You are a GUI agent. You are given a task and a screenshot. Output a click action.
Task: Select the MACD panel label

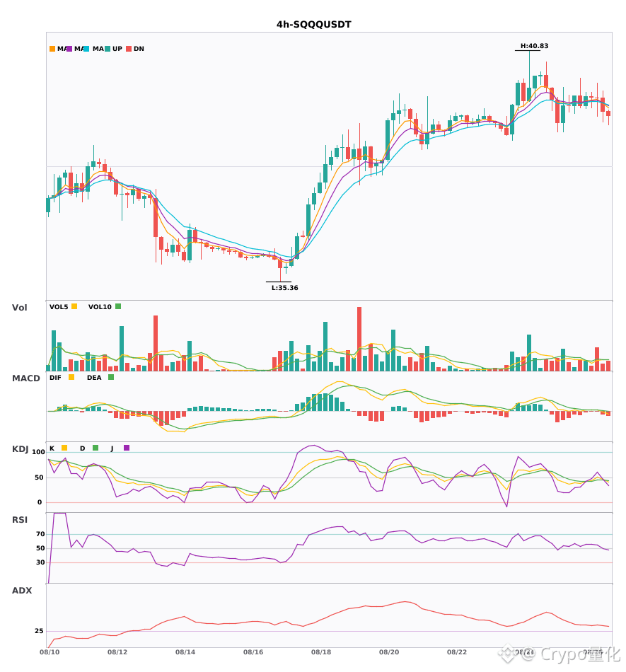tap(25, 378)
